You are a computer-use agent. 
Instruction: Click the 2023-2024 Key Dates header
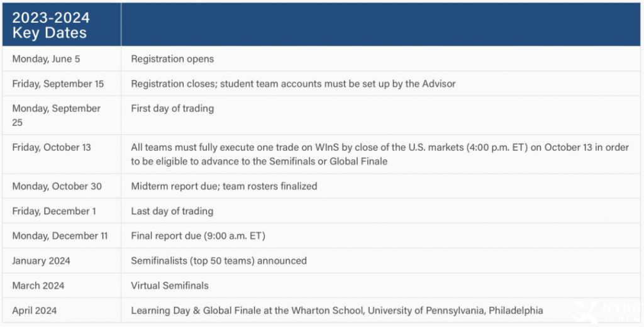point(51,25)
